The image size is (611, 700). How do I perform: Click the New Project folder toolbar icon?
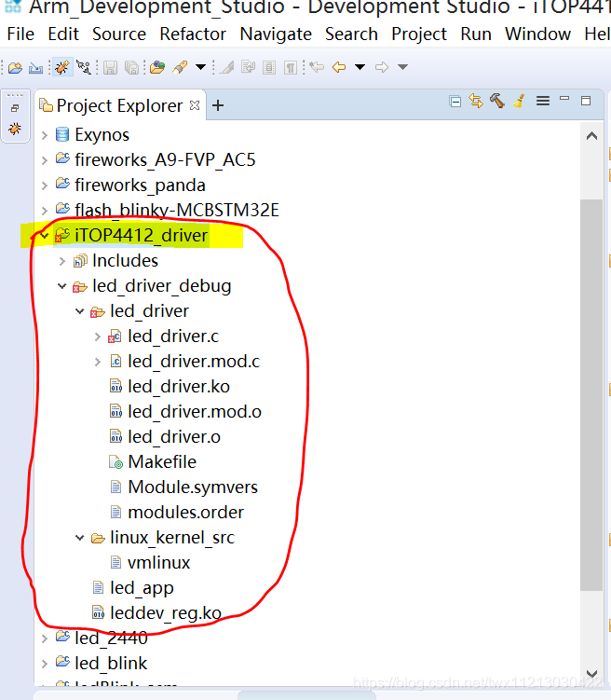pos(15,67)
